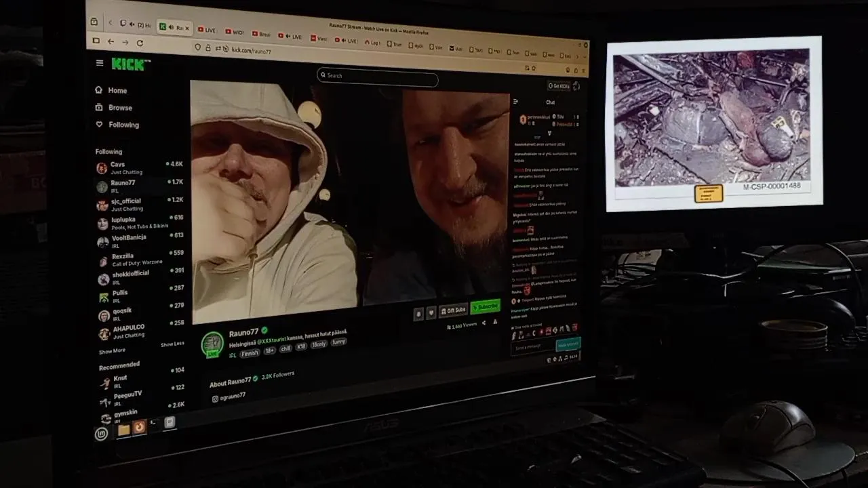Open the ograuno77 Instagram link
868x488 pixels.
click(229, 396)
